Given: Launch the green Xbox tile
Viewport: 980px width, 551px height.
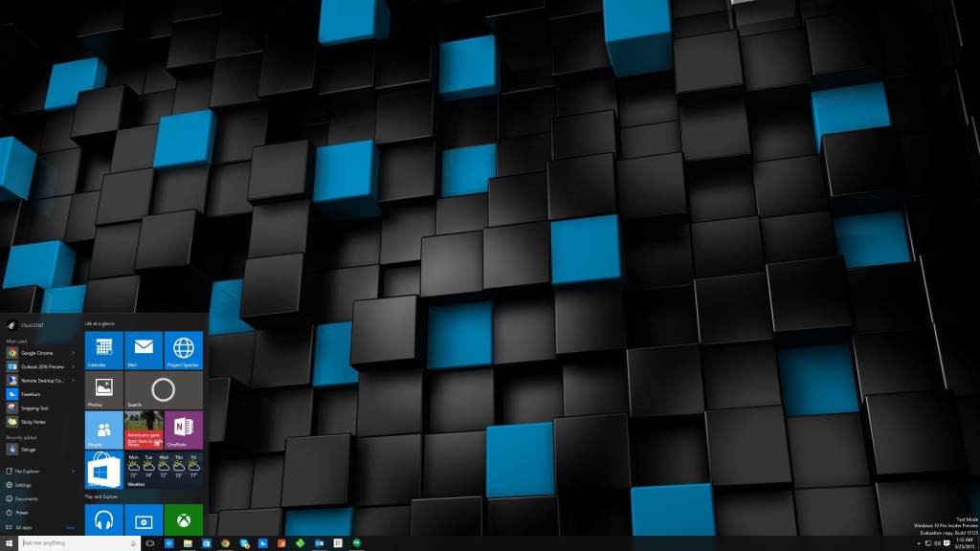Looking at the screenshot, I should 184,519.
